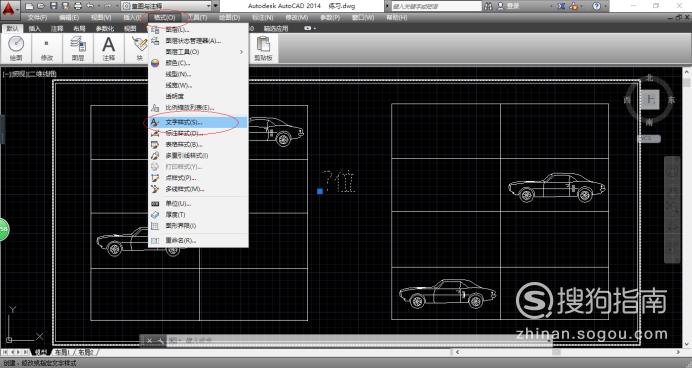Select 重命名(R)... rename menu entry

(x=199, y=240)
